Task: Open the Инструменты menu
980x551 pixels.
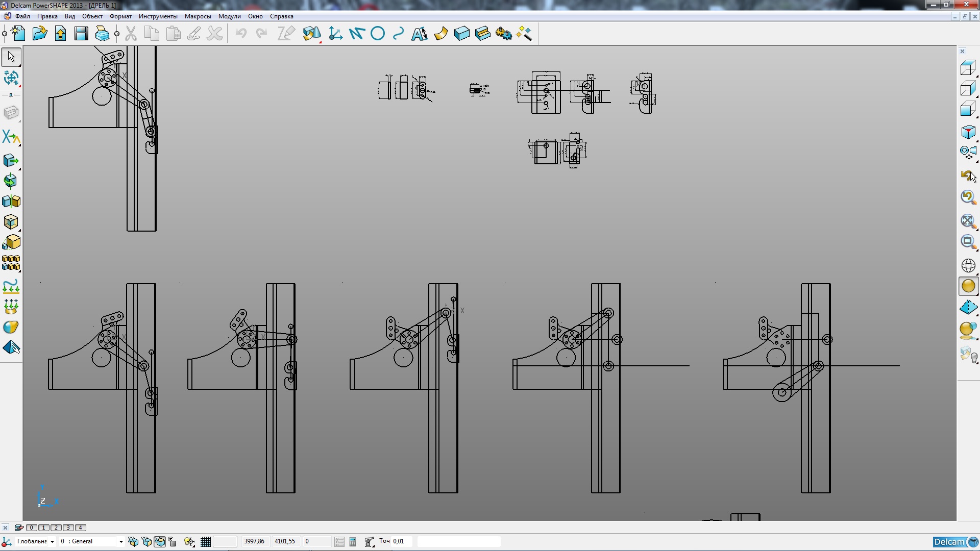Action: point(158,16)
